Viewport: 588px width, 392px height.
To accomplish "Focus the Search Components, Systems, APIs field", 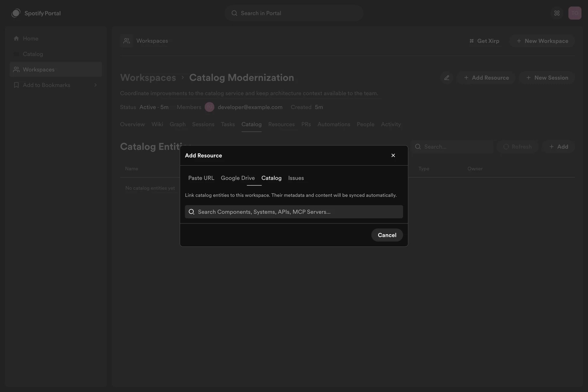I will (294, 212).
